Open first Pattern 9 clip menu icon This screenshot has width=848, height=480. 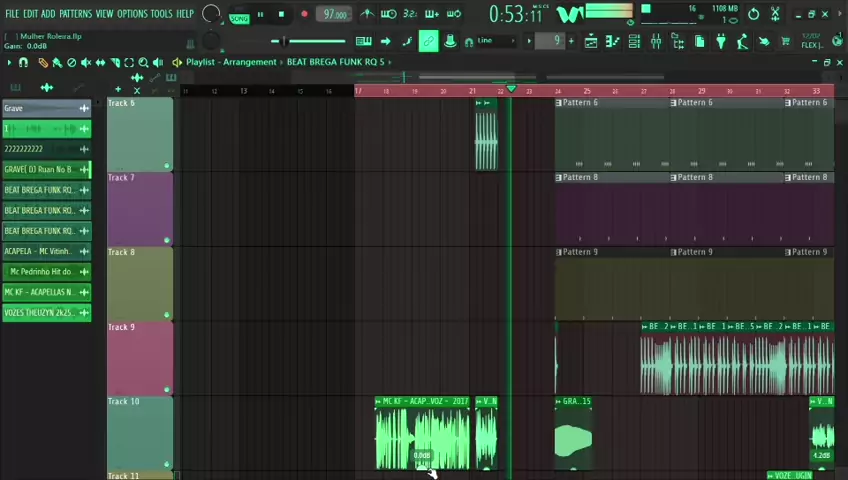[559, 252]
